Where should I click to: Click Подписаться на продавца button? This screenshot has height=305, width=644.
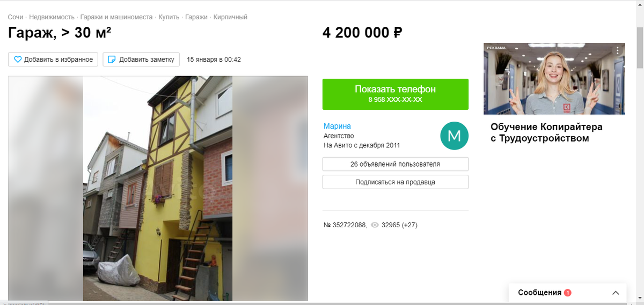(396, 182)
